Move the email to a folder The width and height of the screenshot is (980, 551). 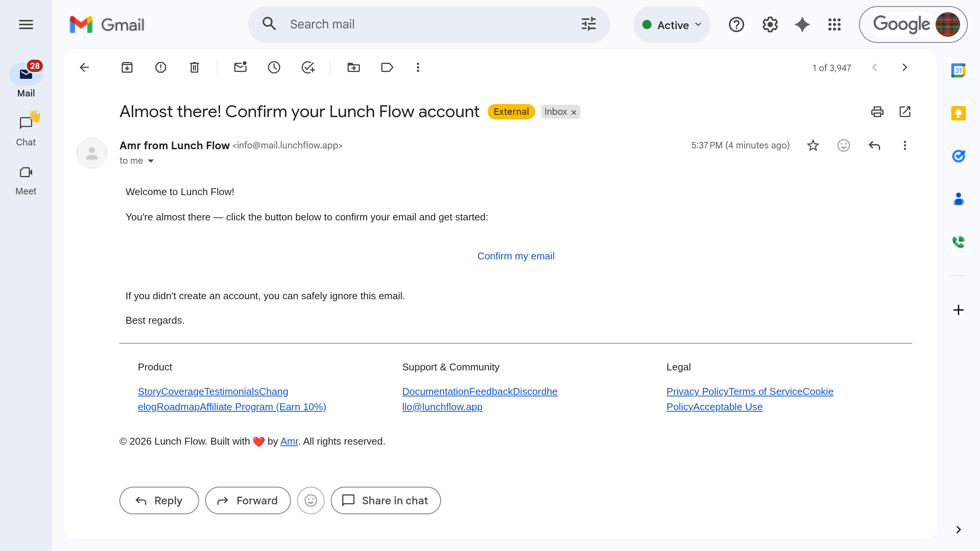coord(353,67)
